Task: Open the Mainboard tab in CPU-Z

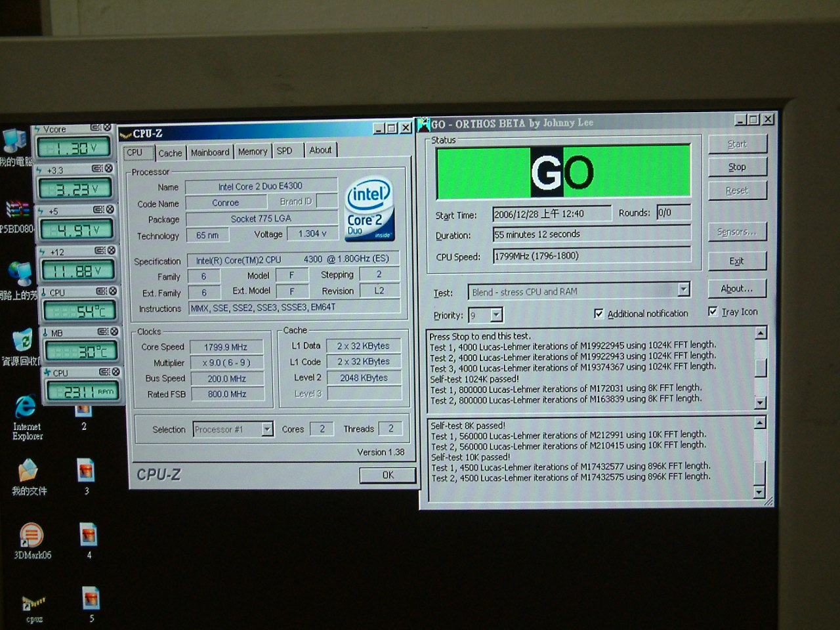Action: pos(210,152)
